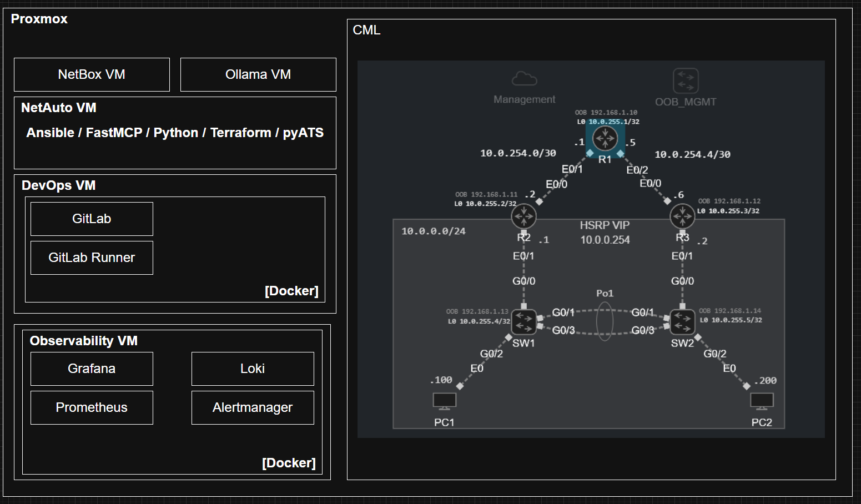Select the OOB 192.168.1.13 label
This screenshot has width=861, height=504.
477,312
